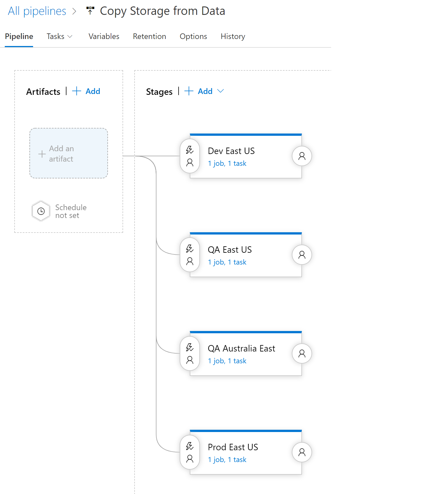Open pre-deployment conditions for Prod East US
Viewport: 448px width, 494px height.
click(190, 452)
